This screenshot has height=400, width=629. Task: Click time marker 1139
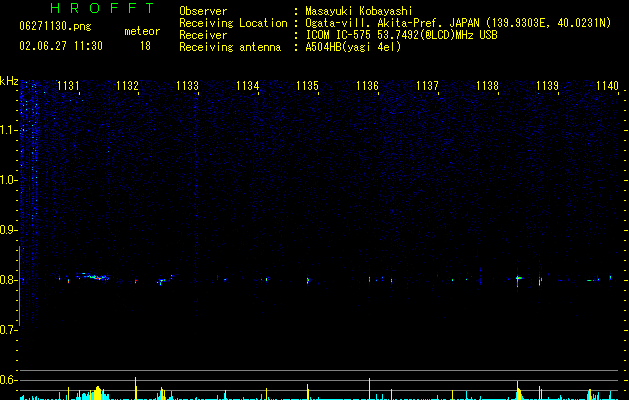click(x=548, y=86)
